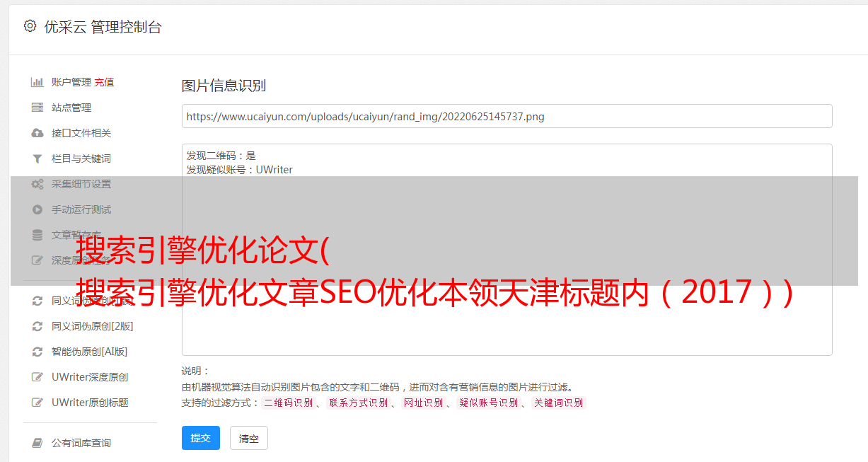Click the 图片信息识别 heading

pyautogui.click(x=224, y=86)
